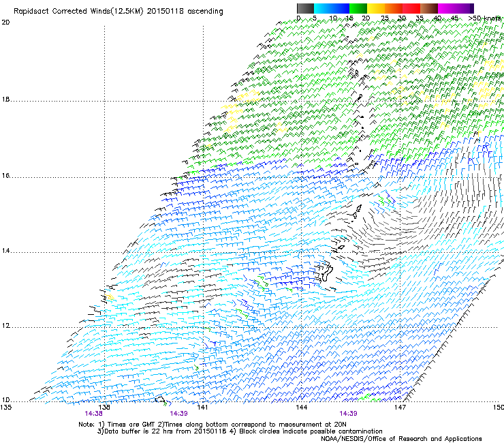Click latitude label '16' on the left axis
The width and height of the screenshot is (504, 443).
coord(5,176)
